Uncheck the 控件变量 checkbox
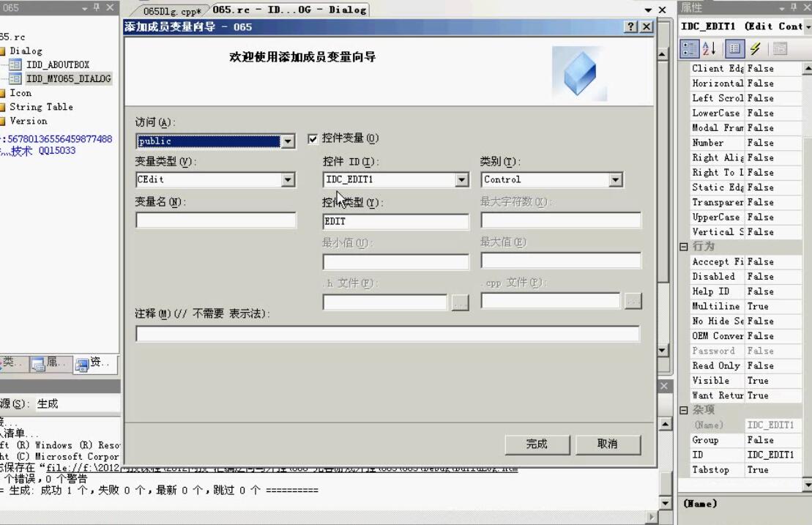This screenshot has height=525, width=812. pyautogui.click(x=313, y=138)
